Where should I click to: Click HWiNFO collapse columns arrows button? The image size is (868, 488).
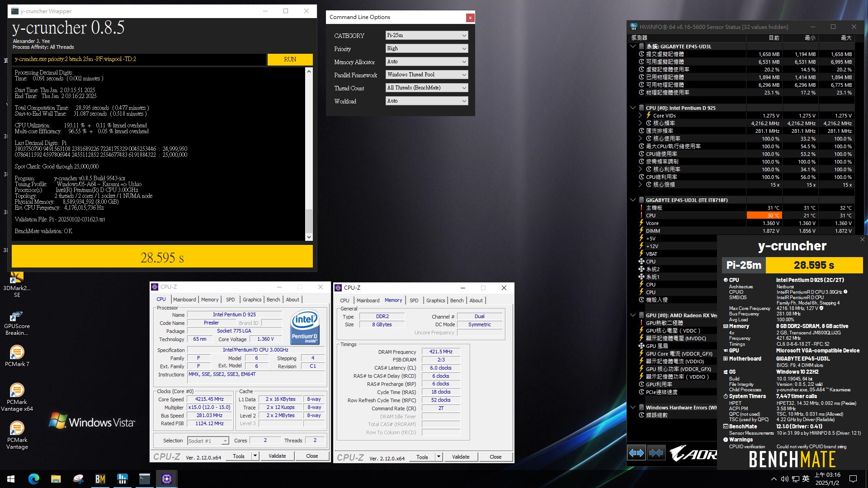pos(656,453)
